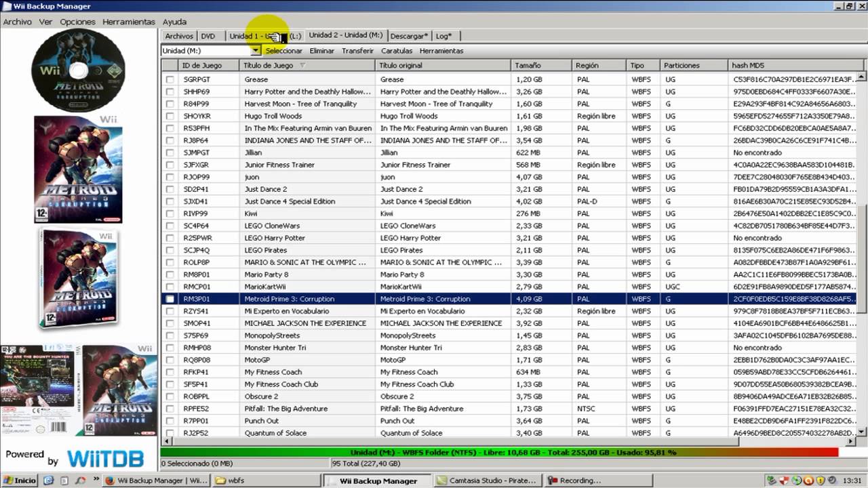Tick the checkbox for Grease row
The width and height of the screenshot is (868, 488).
[x=170, y=79]
